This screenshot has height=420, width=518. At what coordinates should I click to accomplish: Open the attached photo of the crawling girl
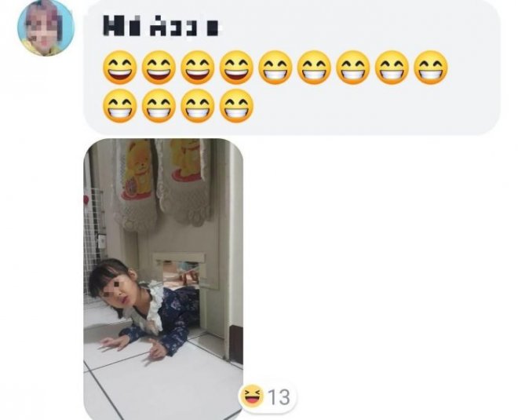pos(163,279)
